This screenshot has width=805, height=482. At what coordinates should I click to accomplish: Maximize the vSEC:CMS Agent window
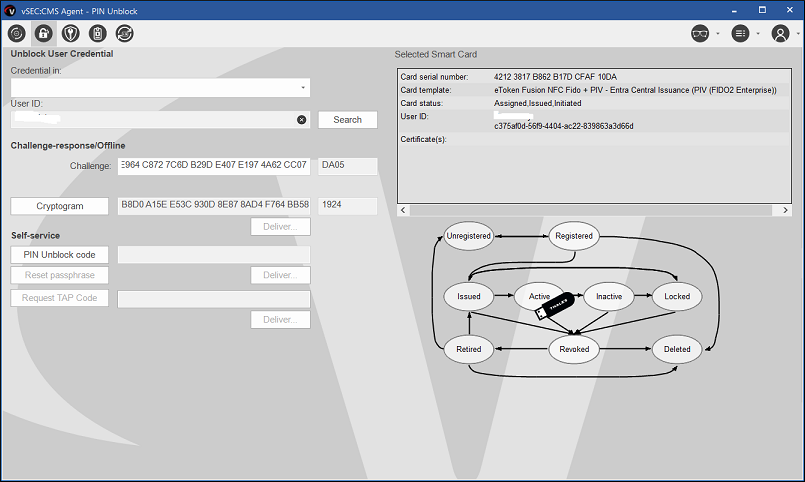tap(762, 10)
